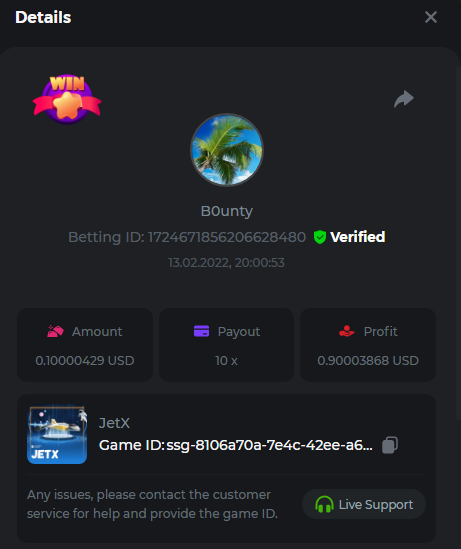Click the dialog's vertical scrollbar
The height and width of the screenshot is (549, 461).
pyautogui.click(x=458, y=243)
